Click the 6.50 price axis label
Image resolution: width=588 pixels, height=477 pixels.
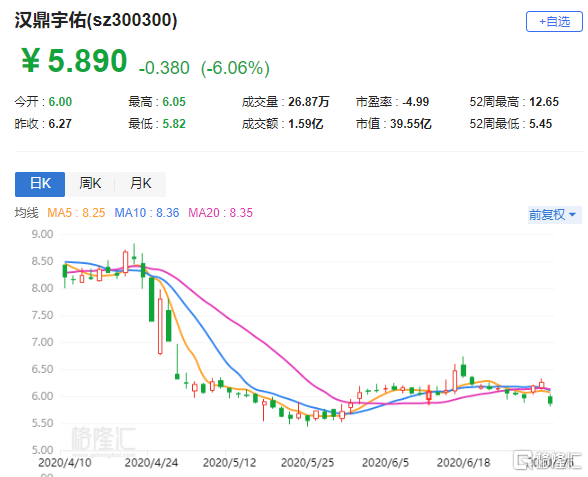pos(42,369)
